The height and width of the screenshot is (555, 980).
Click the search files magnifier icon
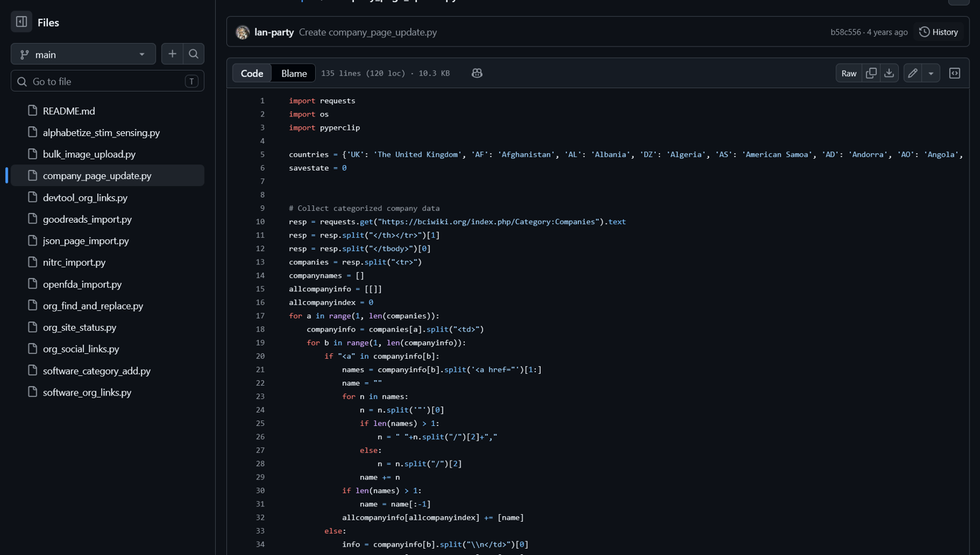point(194,54)
